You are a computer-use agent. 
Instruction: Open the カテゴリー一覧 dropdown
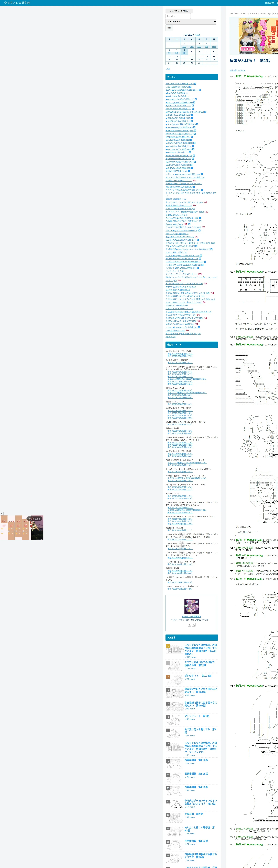(191, 22)
